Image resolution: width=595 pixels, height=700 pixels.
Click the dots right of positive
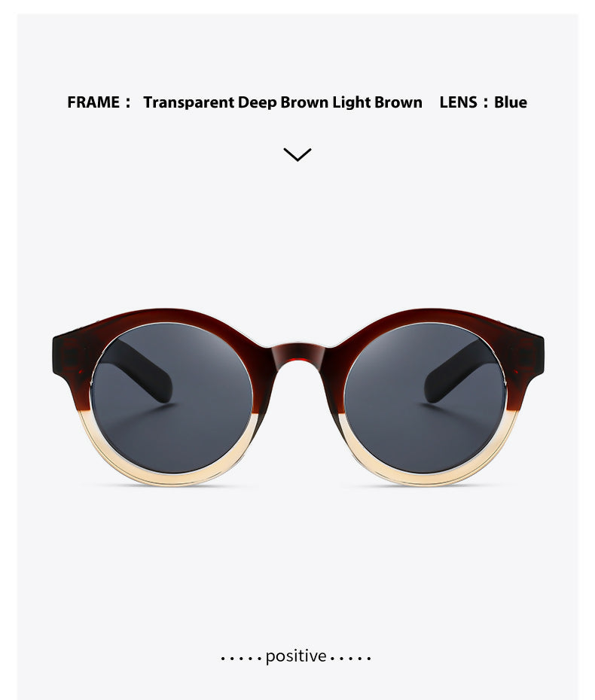[x=351, y=658]
